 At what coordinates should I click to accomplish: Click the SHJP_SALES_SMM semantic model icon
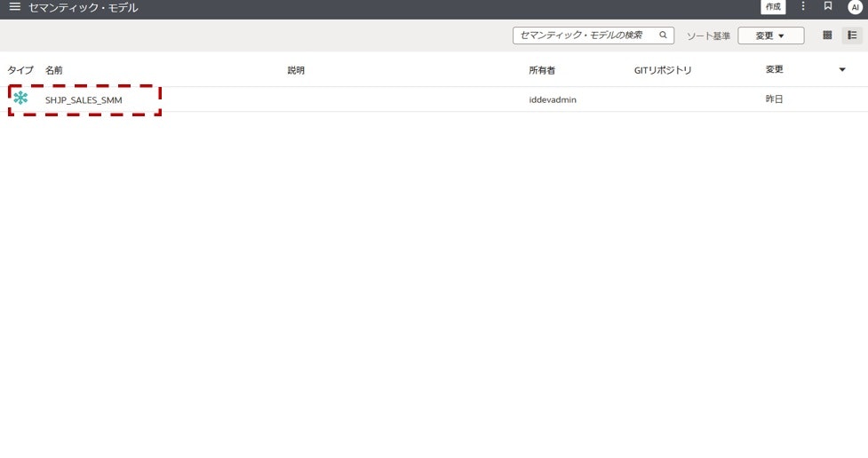click(20, 98)
